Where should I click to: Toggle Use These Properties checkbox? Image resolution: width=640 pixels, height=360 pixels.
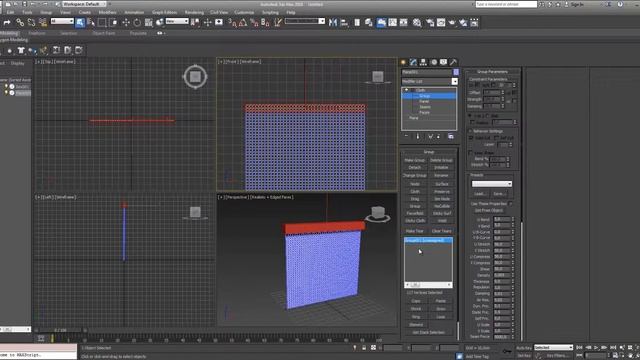click(511, 204)
